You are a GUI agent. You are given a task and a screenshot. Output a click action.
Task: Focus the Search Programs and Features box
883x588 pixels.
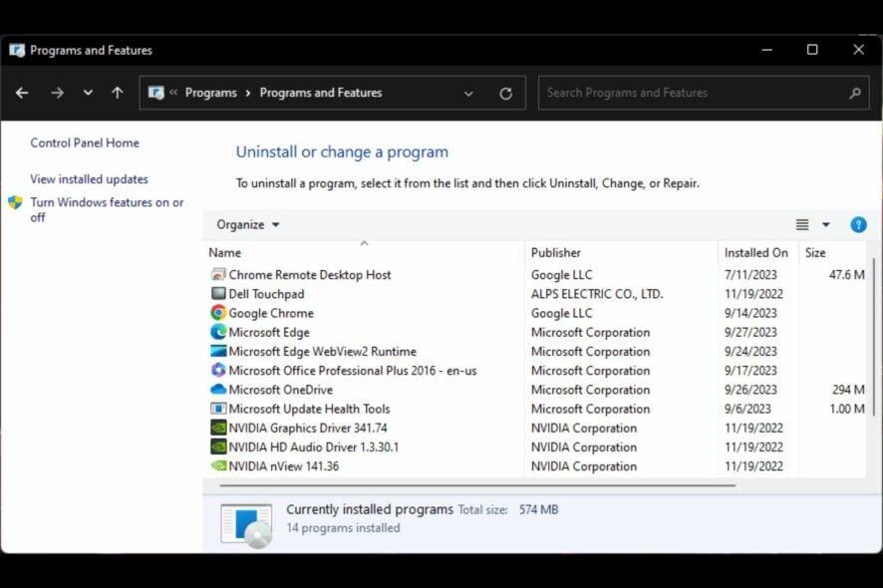point(704,93)
